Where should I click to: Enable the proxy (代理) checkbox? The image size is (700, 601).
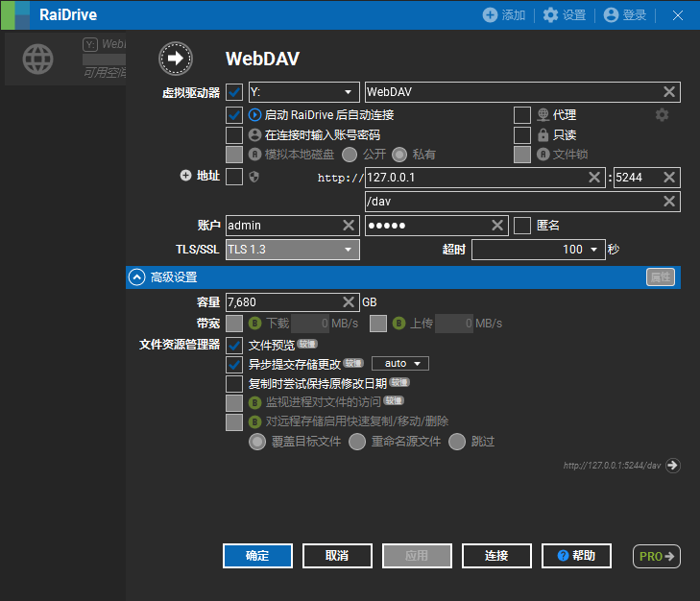[521, 115]
